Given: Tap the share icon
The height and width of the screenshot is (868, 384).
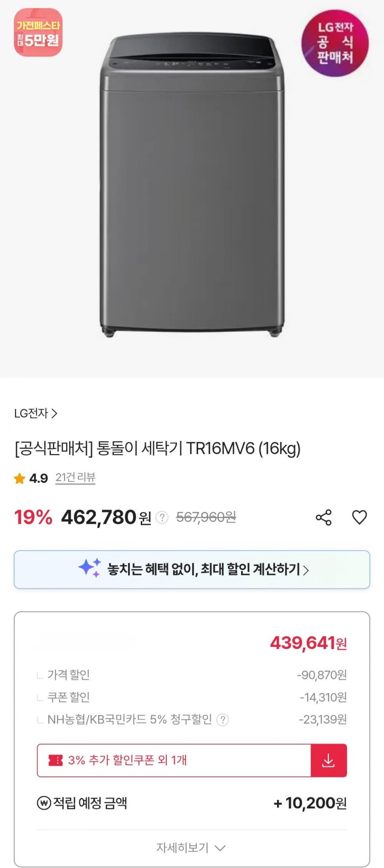Looking at the screenshot, I should (x=323, y=517).
